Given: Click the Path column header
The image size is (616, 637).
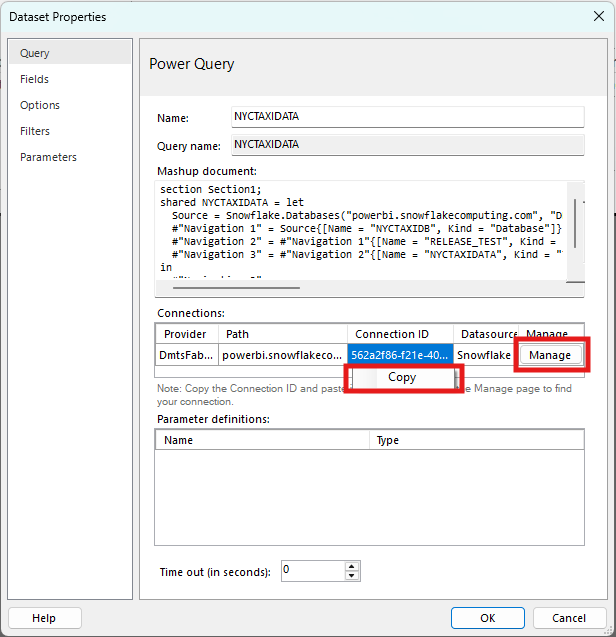Looking at the screenshot, I should 283,334.
